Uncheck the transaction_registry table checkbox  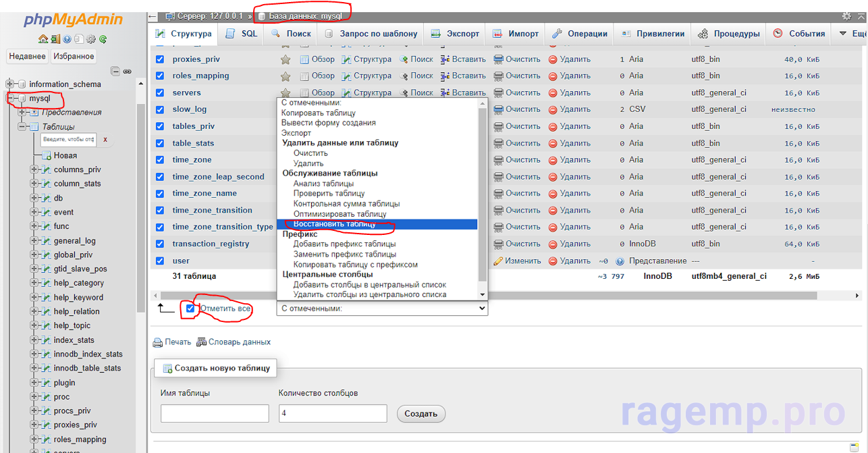pyautogui.click(x=160, y=244)
